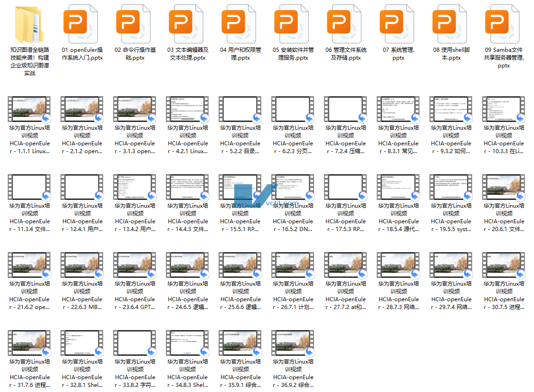Select the 20.6.1 文件 video thumbnail

tap(504, 187)
